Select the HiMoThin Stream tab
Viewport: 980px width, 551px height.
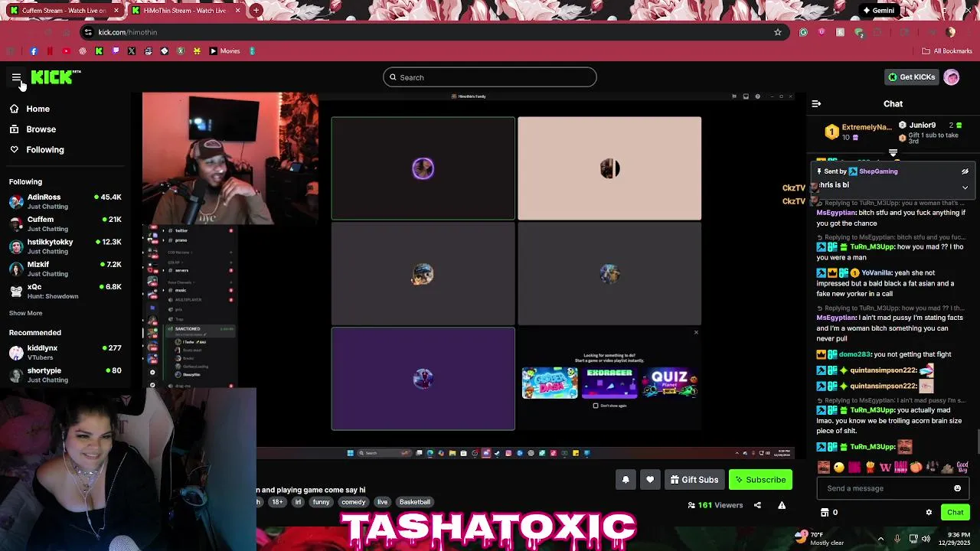pyautogui.click(x=186, y=11)
